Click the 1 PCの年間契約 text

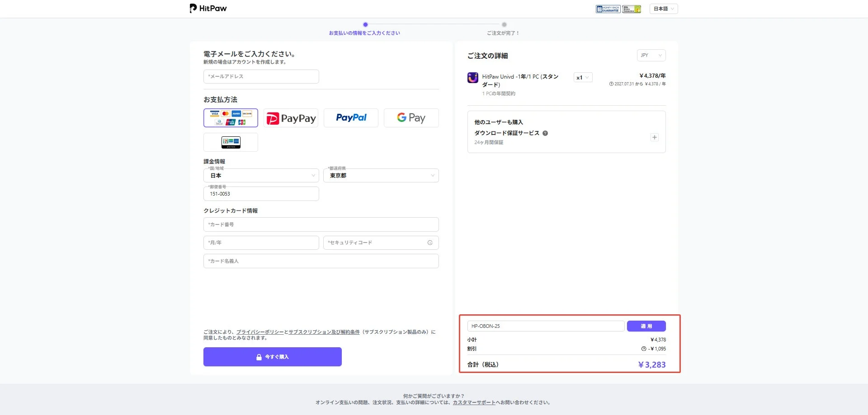[499, 93]
